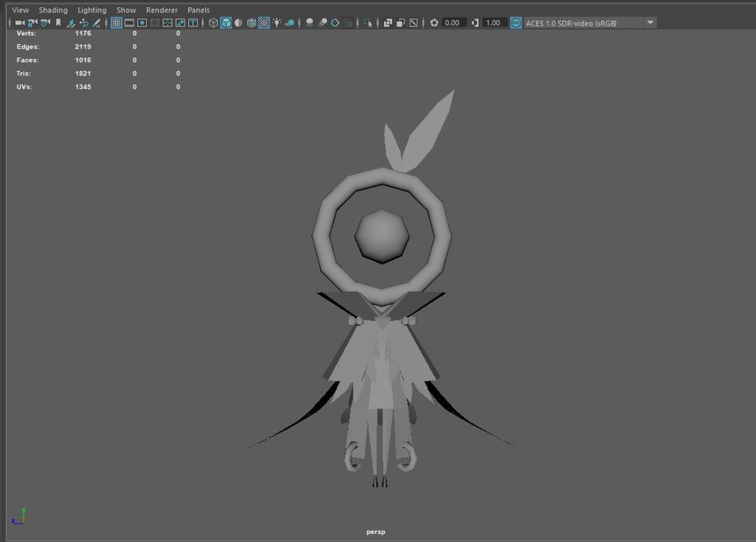Click the Verts count 1176
The height and width of the screenshot is (542, 756).
point(83,33)
